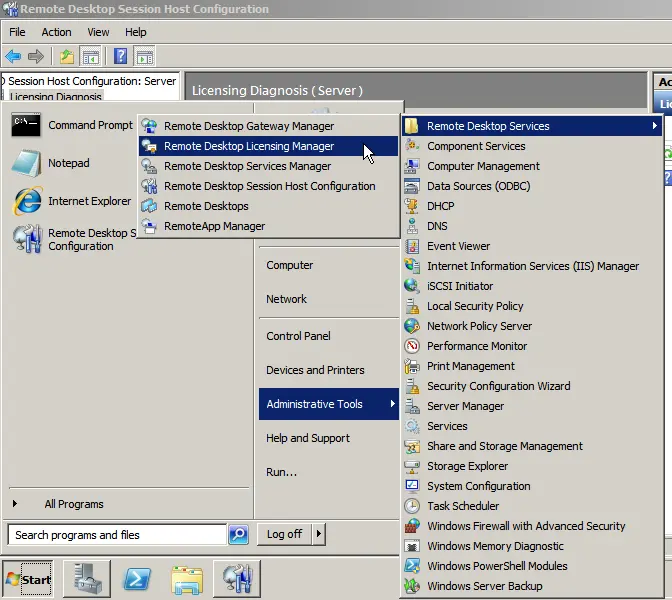
Task: Click the back arrow in the toolbar
Action: coord(13,56)
